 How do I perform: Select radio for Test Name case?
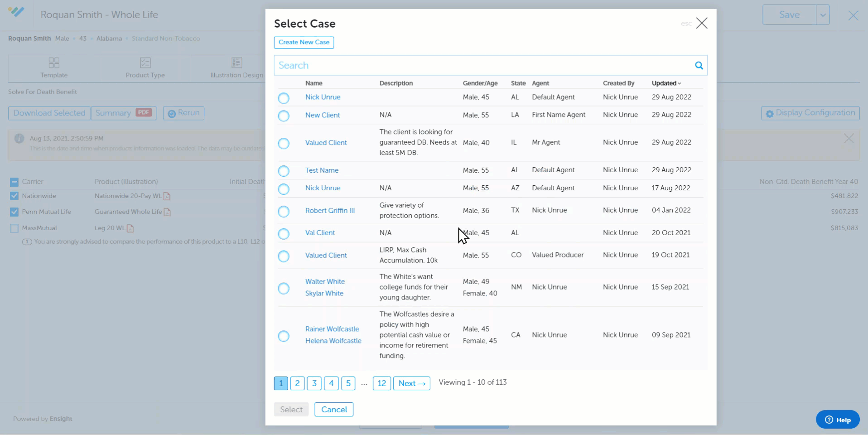[284, 171]
